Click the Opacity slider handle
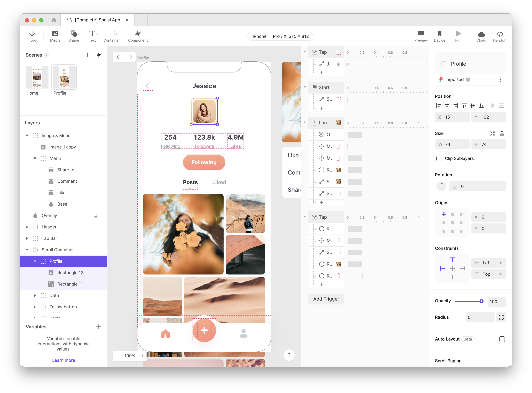532x393 pixels. tap(481, 301)
